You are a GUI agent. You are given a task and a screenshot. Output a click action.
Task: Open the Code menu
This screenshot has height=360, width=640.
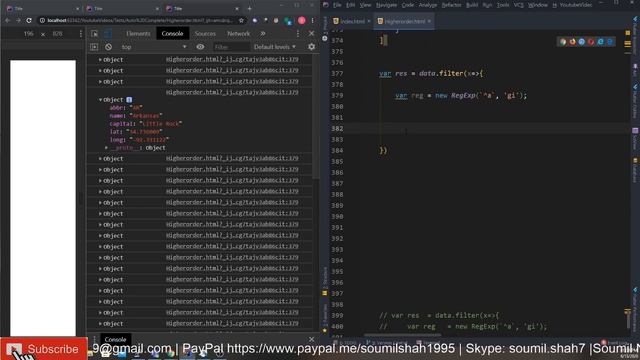pos(407,5)
